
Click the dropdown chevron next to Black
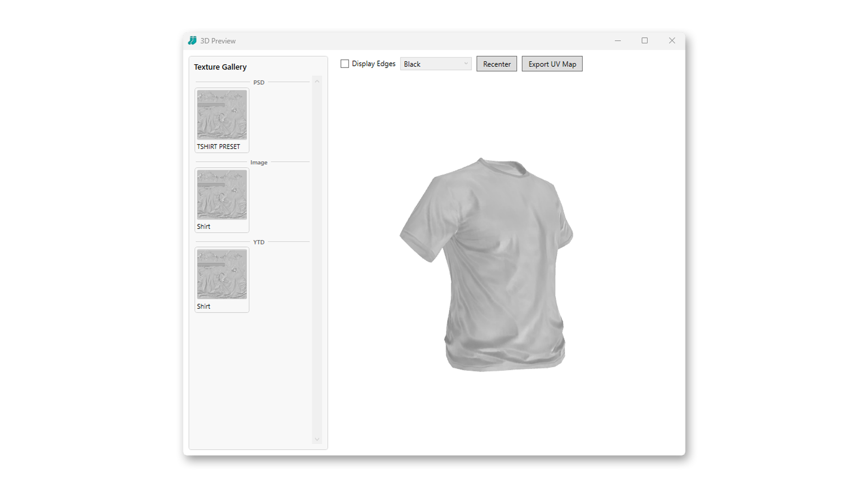(465, 64)
